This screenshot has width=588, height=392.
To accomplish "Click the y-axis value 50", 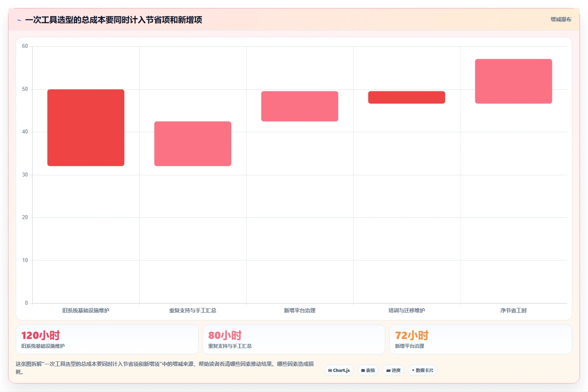I will tap(25, 89).
